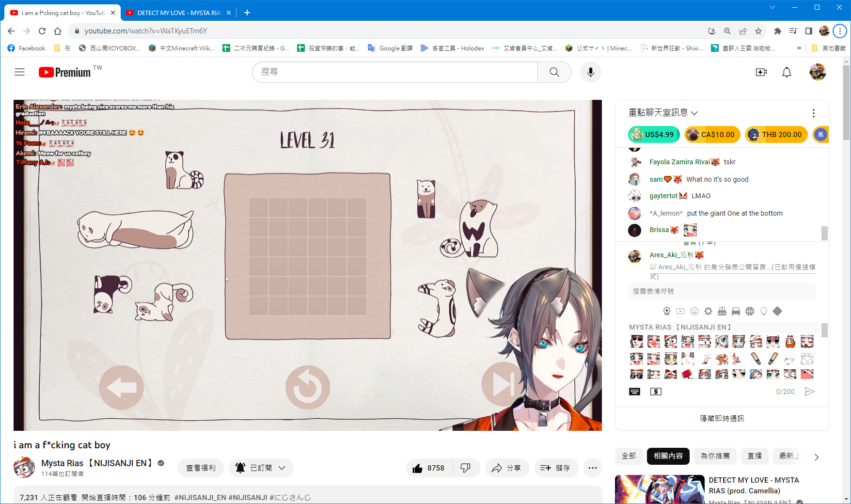Go to YouTube Premium home logo

pos(65,72)
